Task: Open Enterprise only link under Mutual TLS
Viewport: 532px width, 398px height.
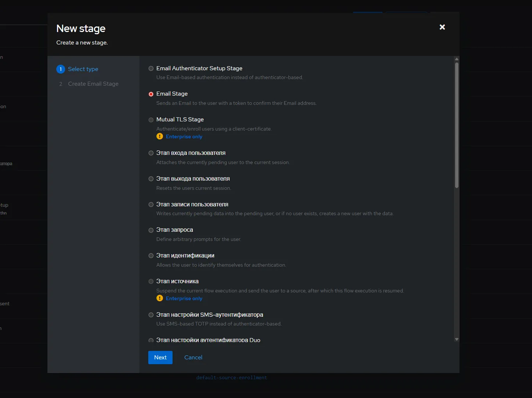Action: coord(184,137)
